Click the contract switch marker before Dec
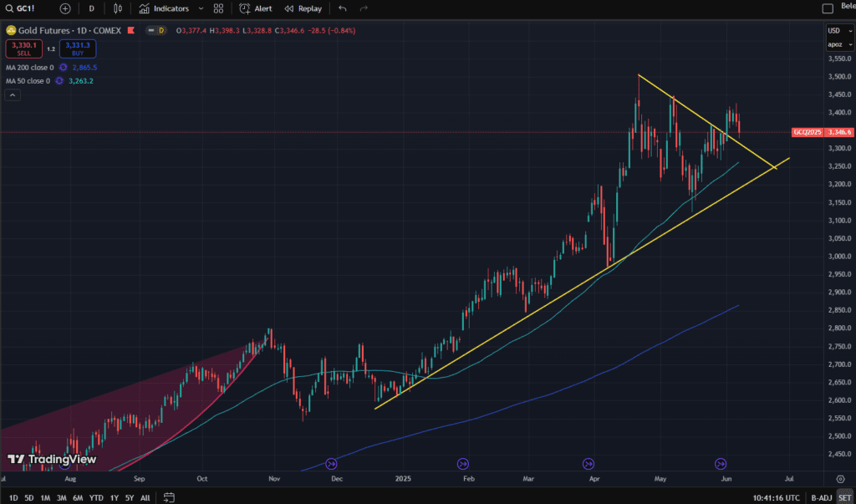The height and width of the screenshot is (504, 856). (331, 464)
